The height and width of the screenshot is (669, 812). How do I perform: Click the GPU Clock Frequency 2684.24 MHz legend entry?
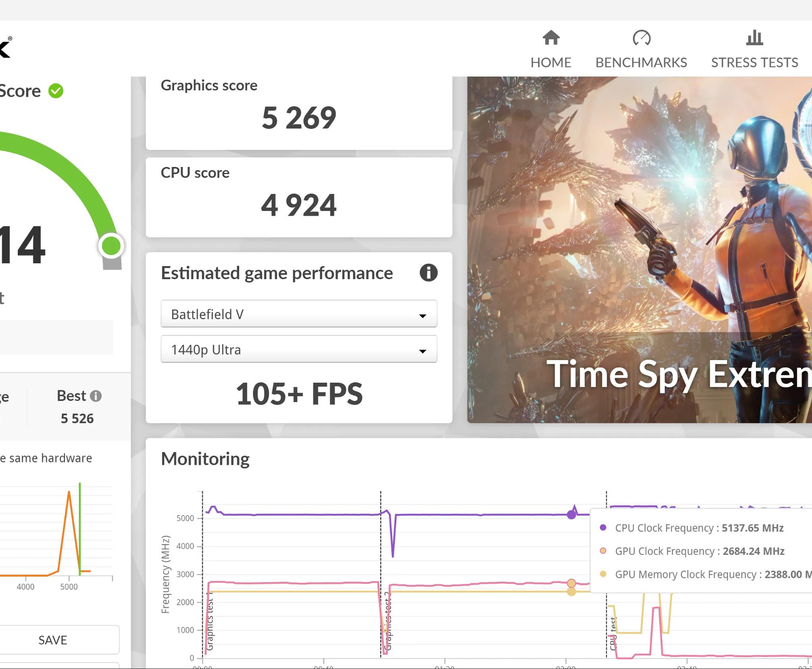pyautogui.click(x=692, y=551)
